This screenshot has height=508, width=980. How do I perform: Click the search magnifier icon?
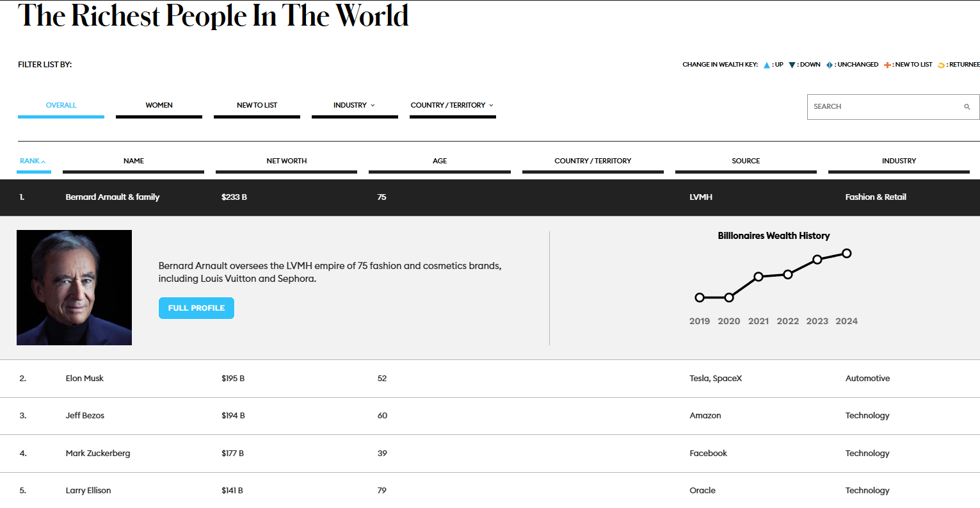[967, 107]
